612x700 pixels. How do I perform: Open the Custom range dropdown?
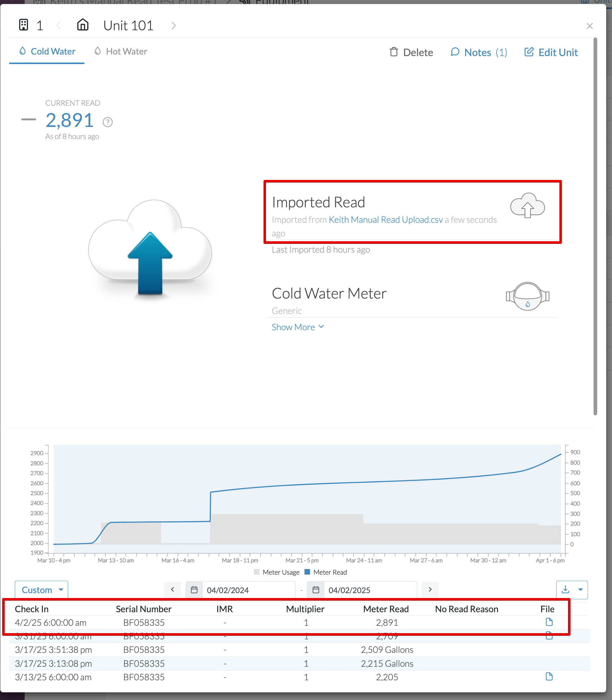pyautogui.click(x=41, y=590)
